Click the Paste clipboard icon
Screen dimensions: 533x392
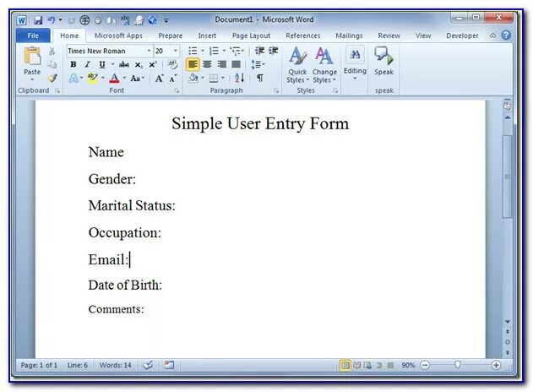click(x=32, y=57)
